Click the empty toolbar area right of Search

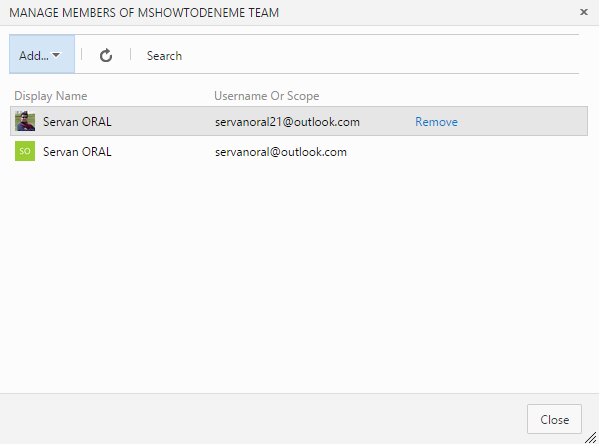point(380,54)
